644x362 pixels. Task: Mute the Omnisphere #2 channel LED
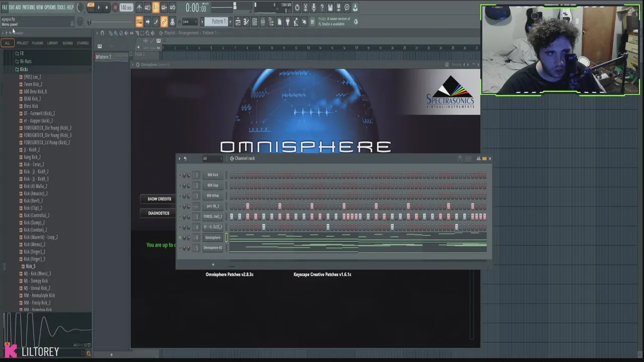click(180, 248)
